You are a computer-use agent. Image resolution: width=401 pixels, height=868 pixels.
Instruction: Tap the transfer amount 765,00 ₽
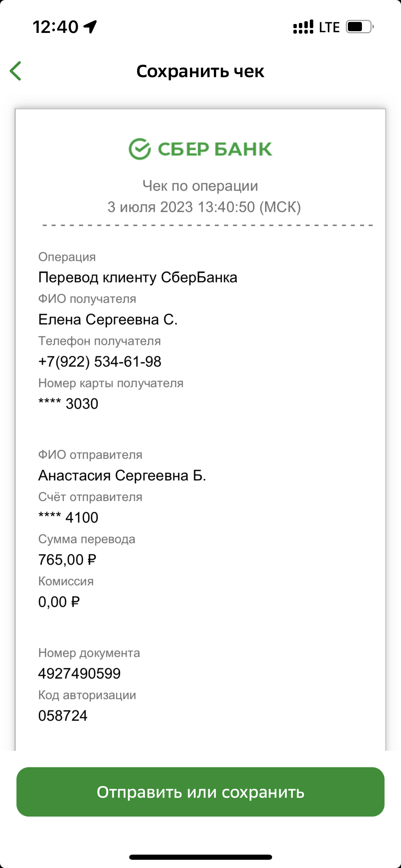pyautogui.click(x=67, y=560)
